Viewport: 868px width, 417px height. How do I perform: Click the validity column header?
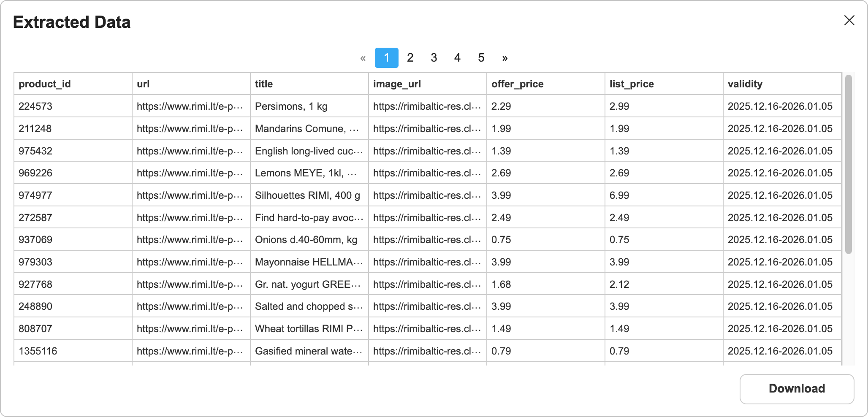745,84
